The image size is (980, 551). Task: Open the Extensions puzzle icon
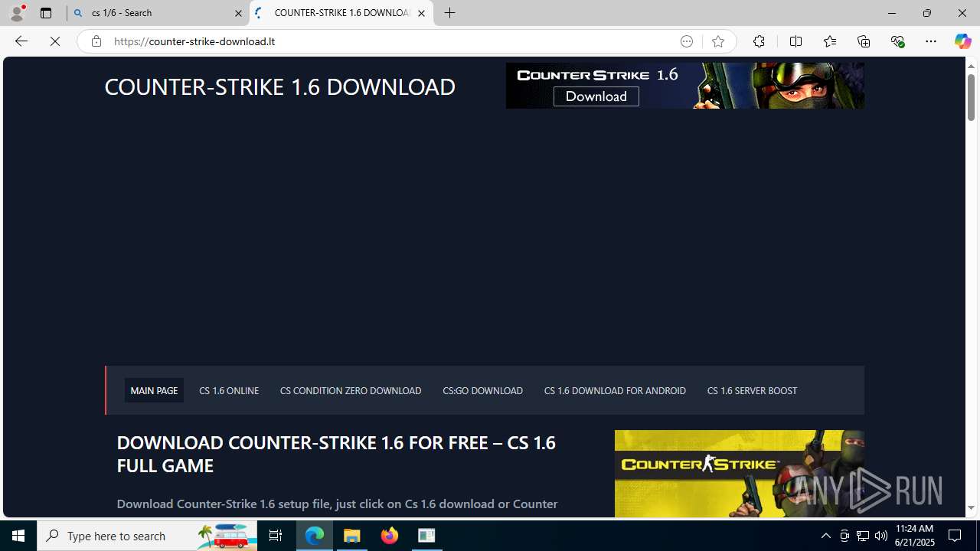tap(759, 41)
